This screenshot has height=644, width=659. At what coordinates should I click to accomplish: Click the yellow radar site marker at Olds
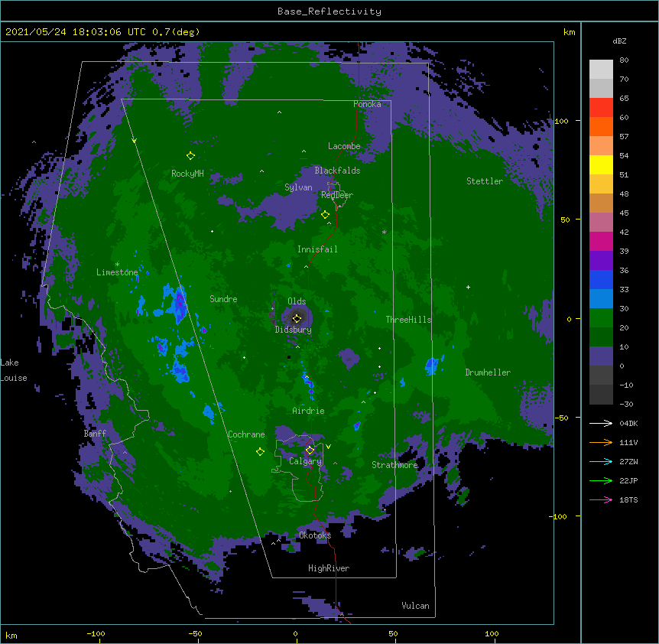click(x=297, y=318)
